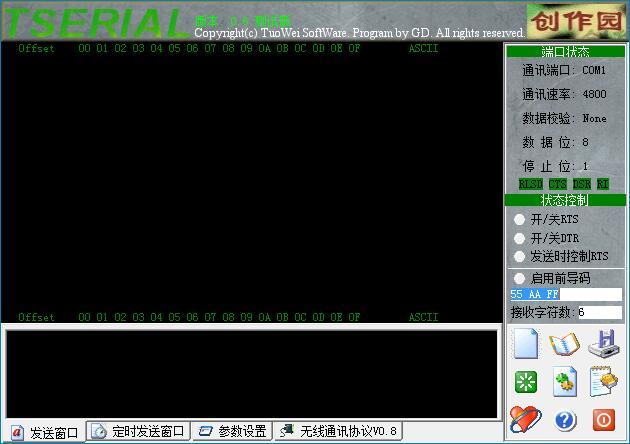Click the 状态控制 section header
This screenshot has height=444, width=630.
click(565, 200)
